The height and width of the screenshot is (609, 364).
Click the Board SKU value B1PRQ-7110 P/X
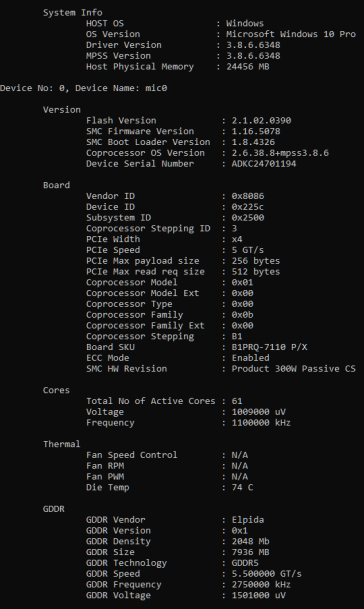coord(269,347)
